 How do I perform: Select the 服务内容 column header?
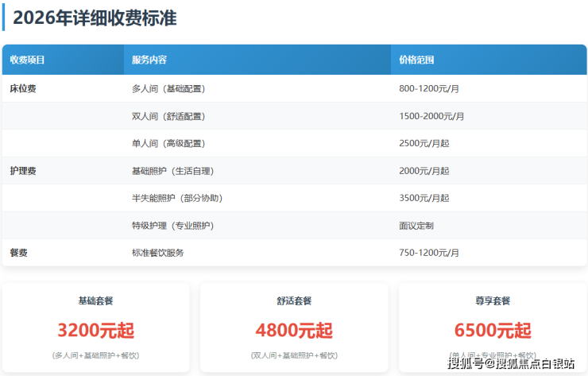149,60
